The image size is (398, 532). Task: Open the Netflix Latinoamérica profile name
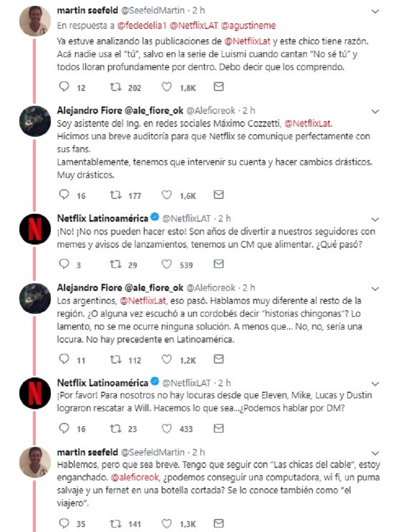102,218
